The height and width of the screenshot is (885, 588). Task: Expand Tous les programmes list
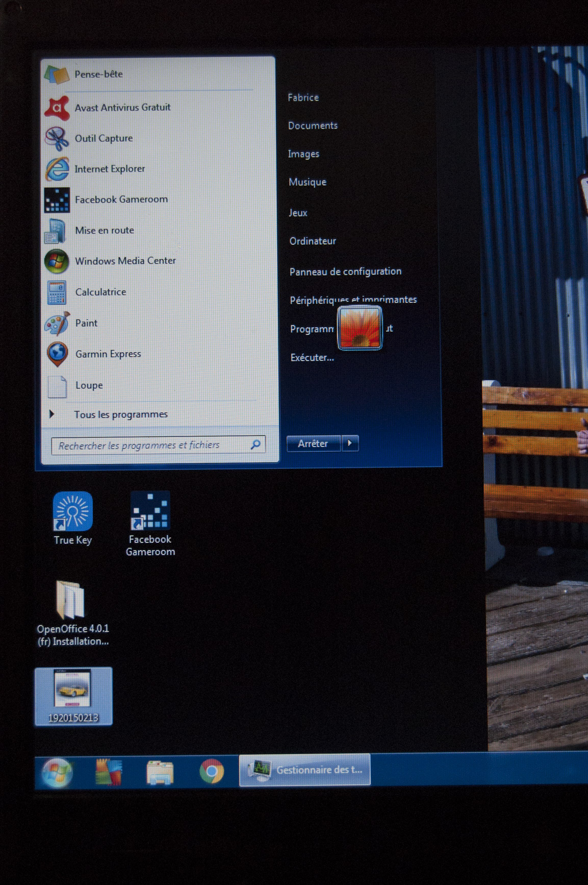120,414
